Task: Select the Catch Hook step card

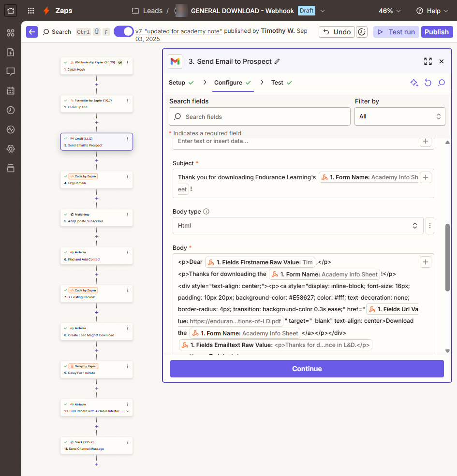Action: (97, 66)
